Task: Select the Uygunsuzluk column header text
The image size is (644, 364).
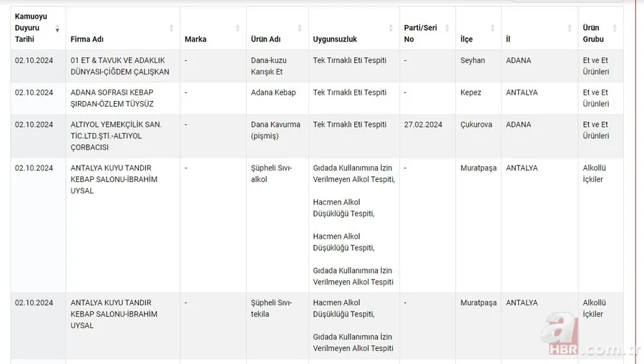Action: coord(335,39)
